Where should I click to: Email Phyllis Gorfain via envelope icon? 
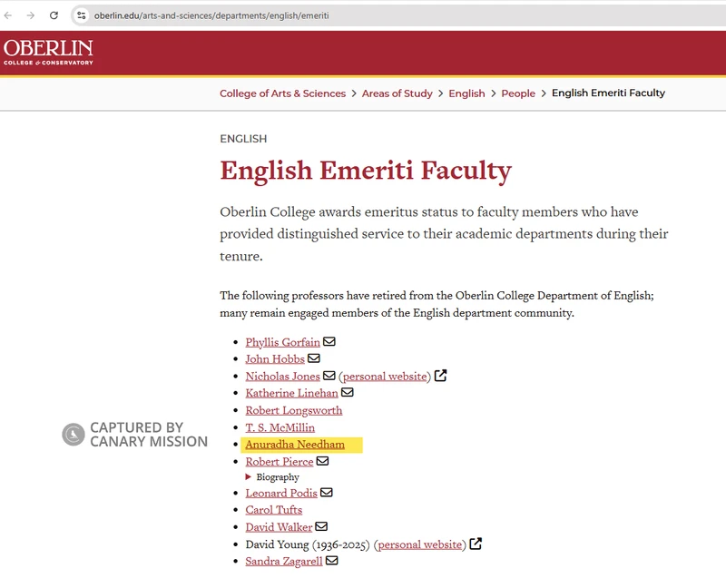pyautogui.click(x=329, y=342)
